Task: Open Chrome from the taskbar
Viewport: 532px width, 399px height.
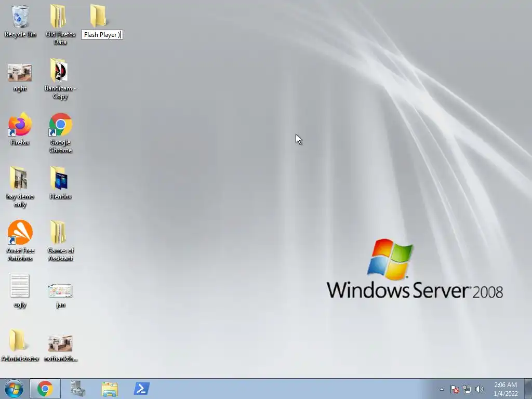Action: [45, 389]
